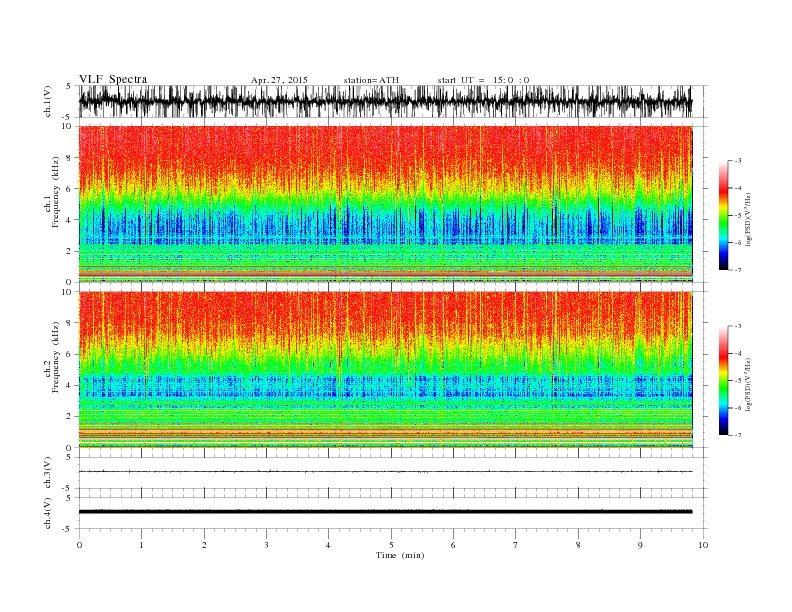Click the "ch.1(V)" waveform axis label

coord(48,101)
